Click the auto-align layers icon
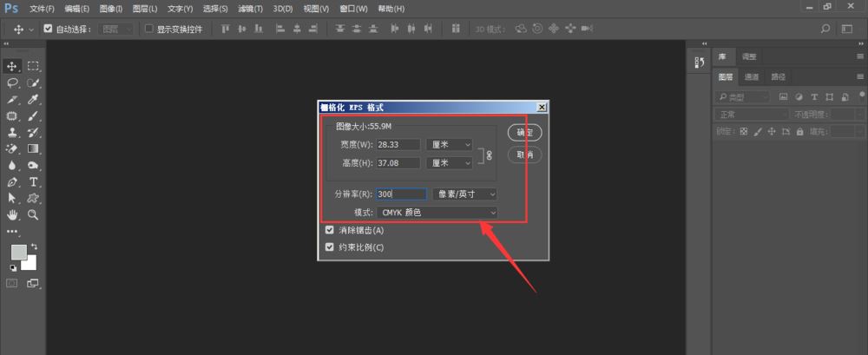This screenshot has height=355, width=868. pyautogui.click(x=456, y=29)
